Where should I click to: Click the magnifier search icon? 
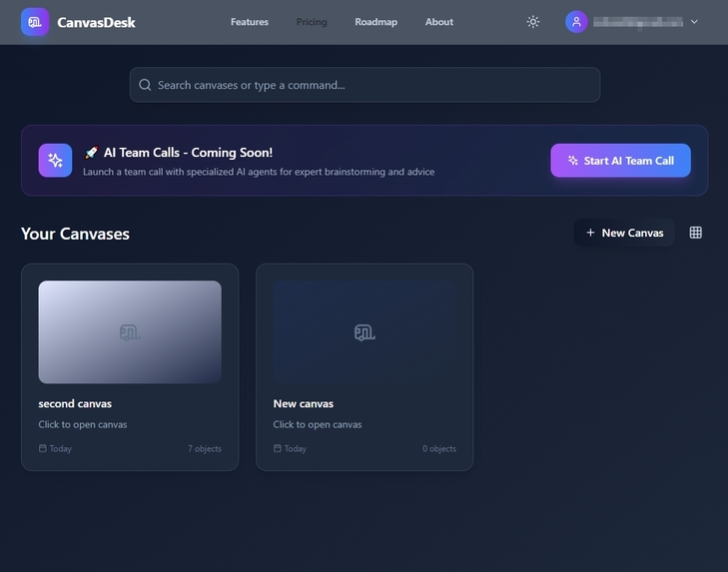click(145, 85)
